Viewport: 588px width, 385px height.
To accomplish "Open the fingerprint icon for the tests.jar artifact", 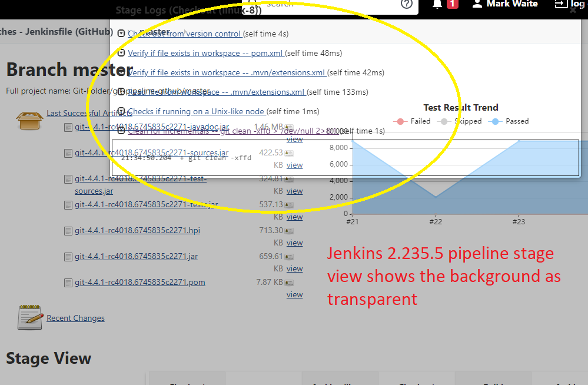I will pyautogui.click(x=289, y=205).
